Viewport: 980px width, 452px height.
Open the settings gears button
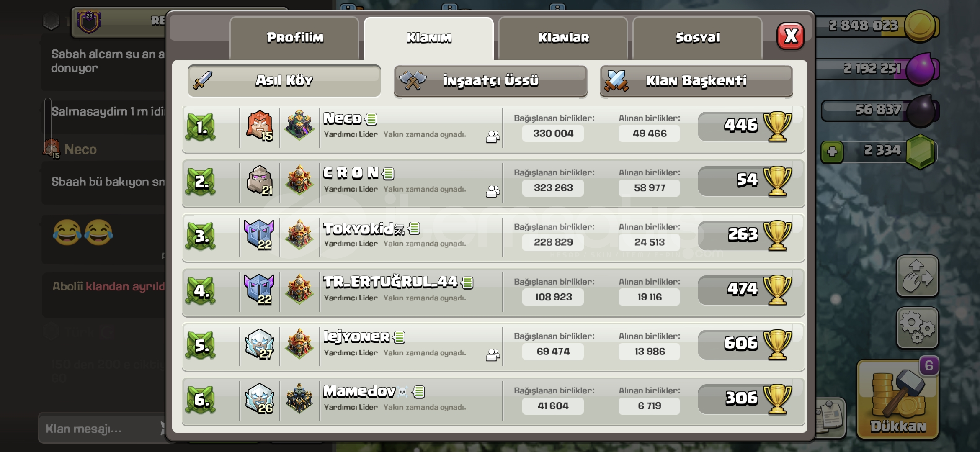coord(917,328)
